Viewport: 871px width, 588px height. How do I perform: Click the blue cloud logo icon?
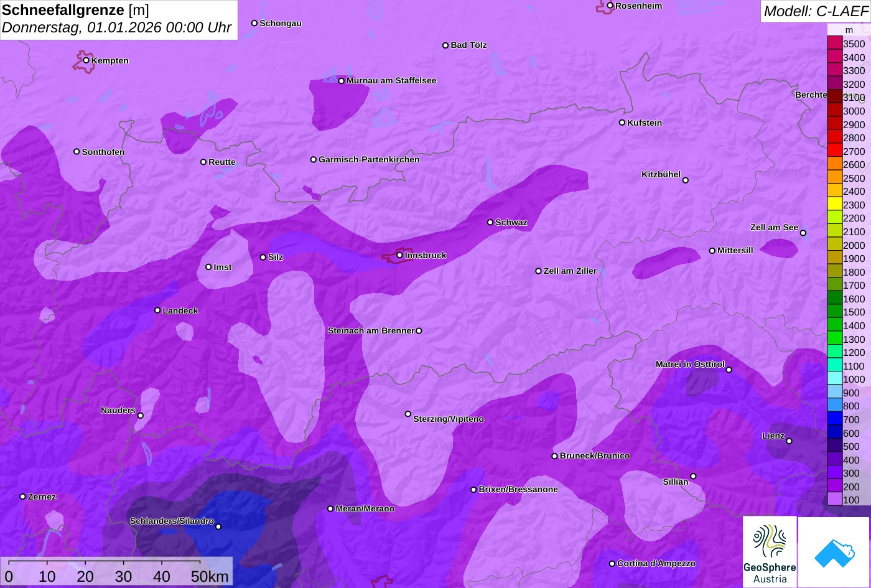point(834,552)
